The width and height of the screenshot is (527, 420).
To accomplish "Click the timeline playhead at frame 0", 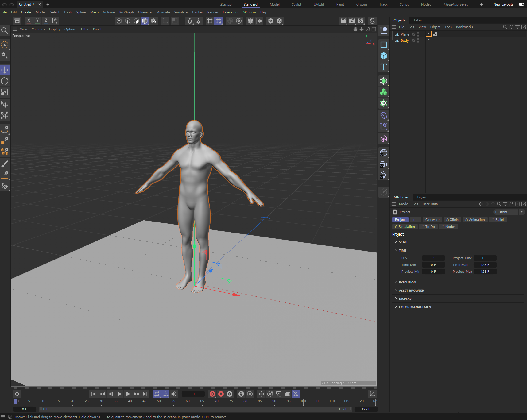I will [x=15, y=401].
